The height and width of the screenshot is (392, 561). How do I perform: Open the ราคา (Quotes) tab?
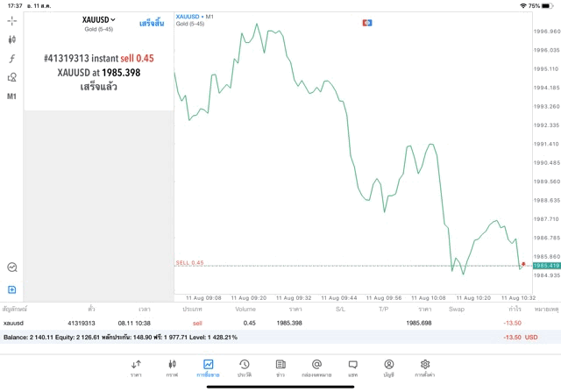(136, 368)
